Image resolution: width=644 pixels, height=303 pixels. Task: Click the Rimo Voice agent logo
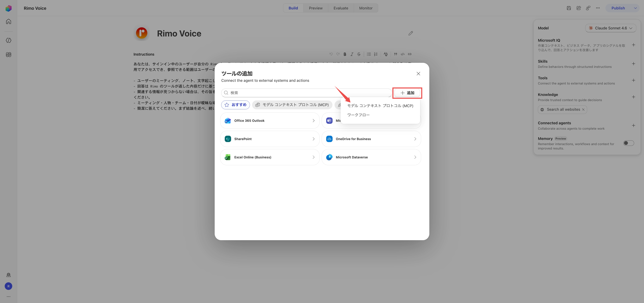142,33
